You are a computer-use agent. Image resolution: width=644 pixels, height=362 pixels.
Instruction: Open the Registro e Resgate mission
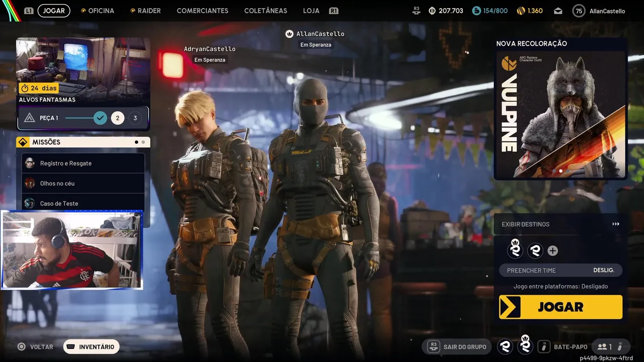[83, 163]
